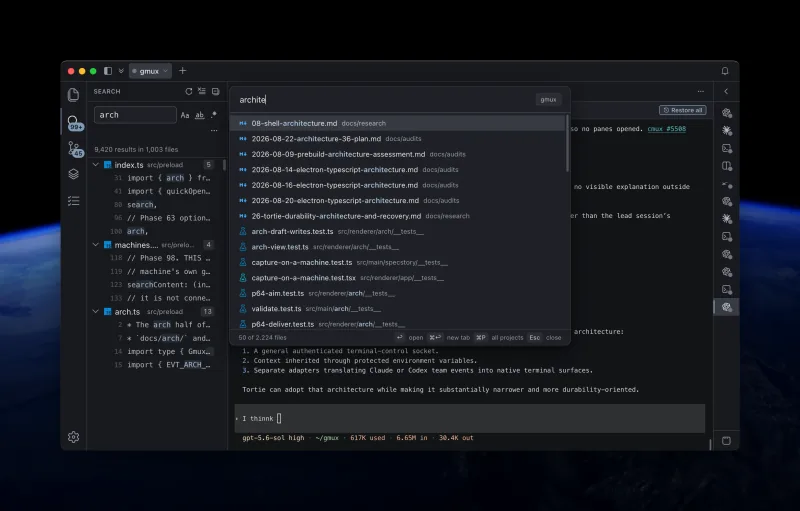Click the search header icon right of clear results

pyautogui.click(x=216, y=91)
